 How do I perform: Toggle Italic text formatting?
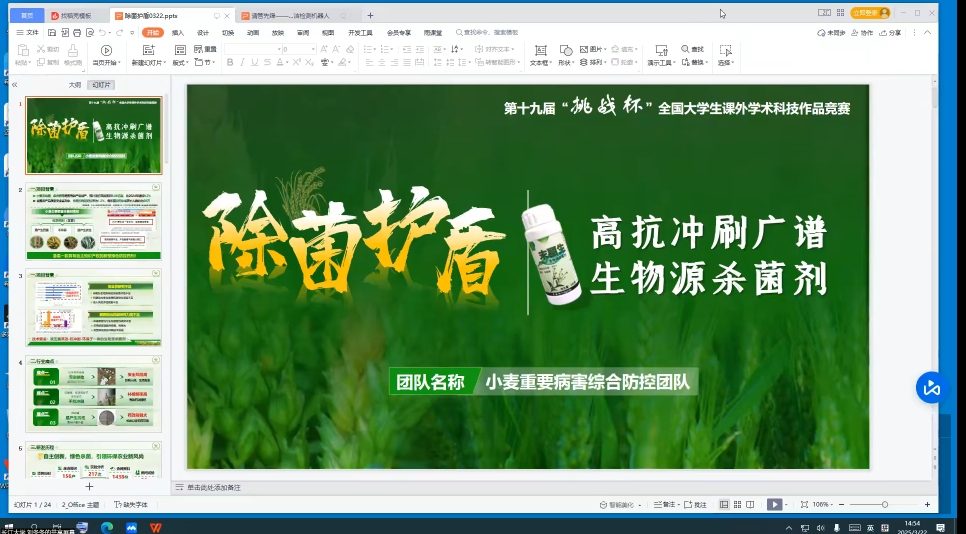click(x=242, y=62)
